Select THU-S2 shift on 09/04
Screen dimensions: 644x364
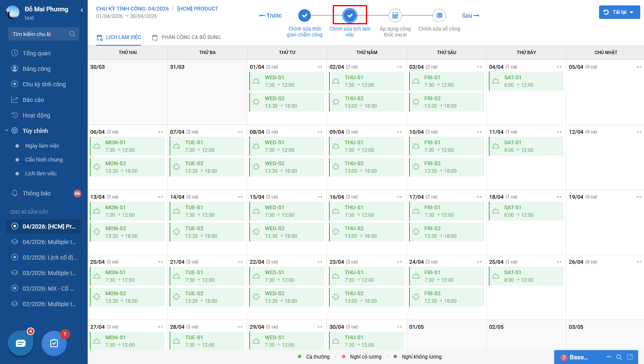point(367,167)
